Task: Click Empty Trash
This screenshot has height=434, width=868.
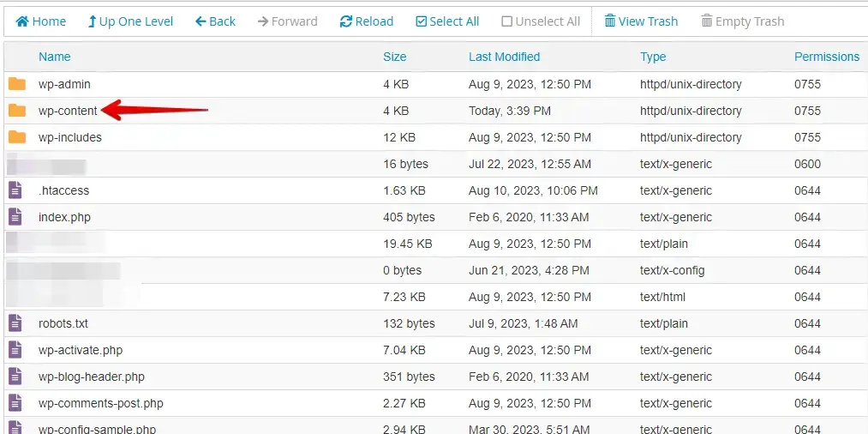Action: click(x=742, y=21)
